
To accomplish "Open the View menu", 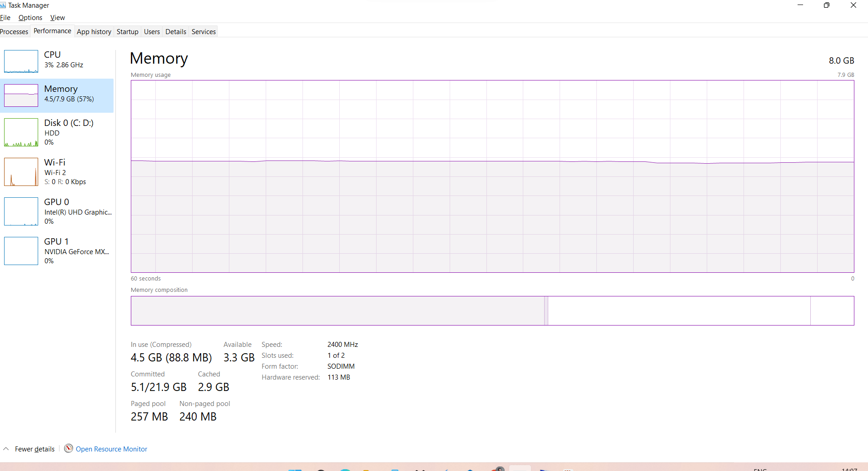I will point(58,18).
